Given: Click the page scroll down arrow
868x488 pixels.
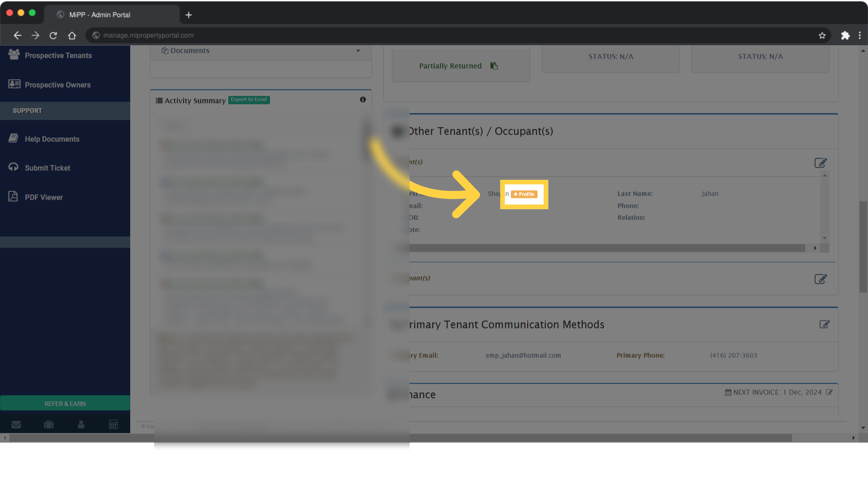Looking at the screenshot, I should (x=863, y=427).
